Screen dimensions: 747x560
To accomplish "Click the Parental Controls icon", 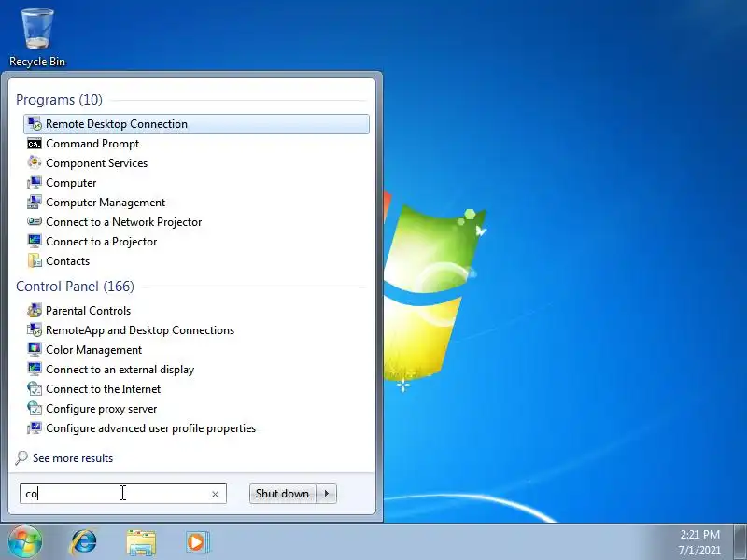I will [35, 311].
